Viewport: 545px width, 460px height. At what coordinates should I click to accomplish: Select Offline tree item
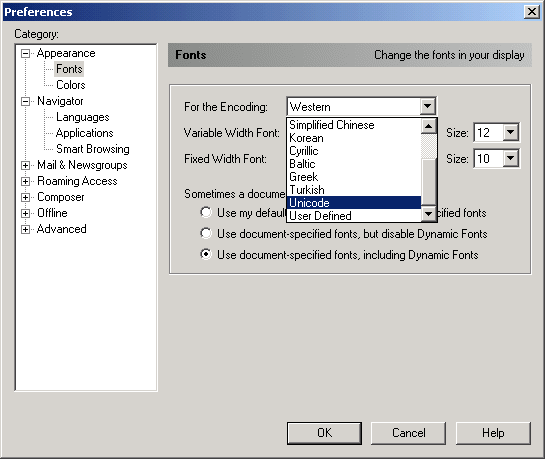tap(52, 213)
